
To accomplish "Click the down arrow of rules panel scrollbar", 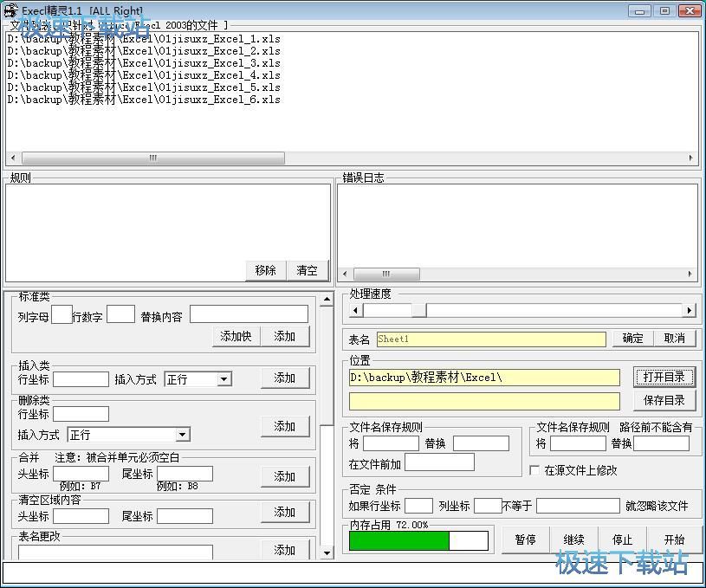I will (327, 552).
